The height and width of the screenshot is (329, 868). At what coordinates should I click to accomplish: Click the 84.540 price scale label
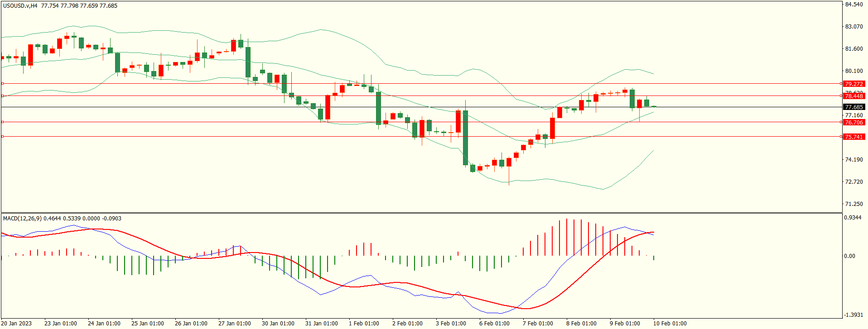pyautogui.click(x=854, y=5)
